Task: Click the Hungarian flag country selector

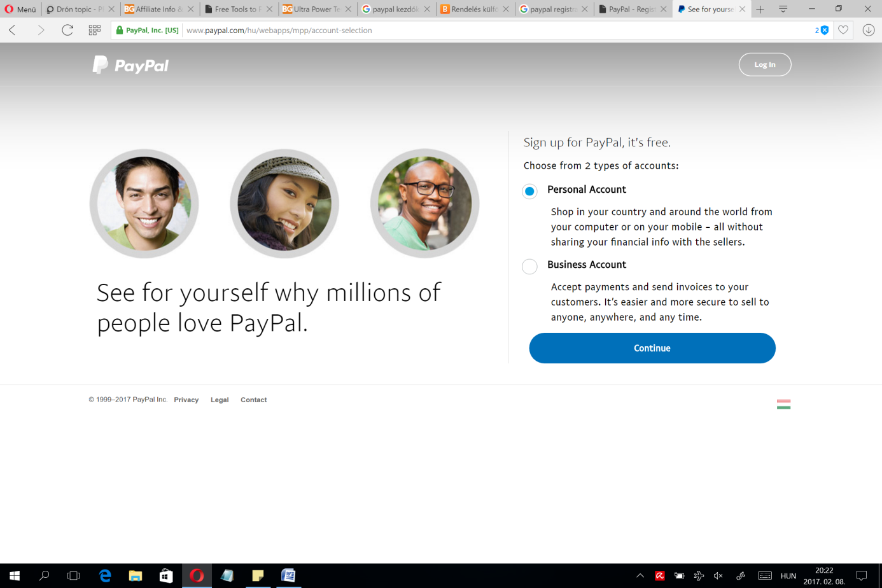Action: 783,404
